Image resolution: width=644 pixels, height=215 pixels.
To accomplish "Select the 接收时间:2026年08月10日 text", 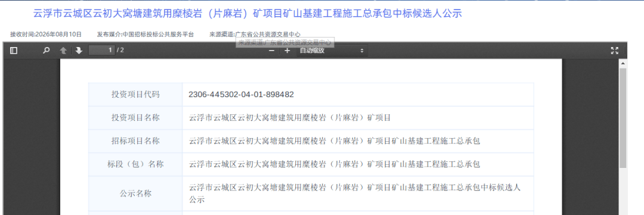I will pyautogui.click(x=46, y=35).
